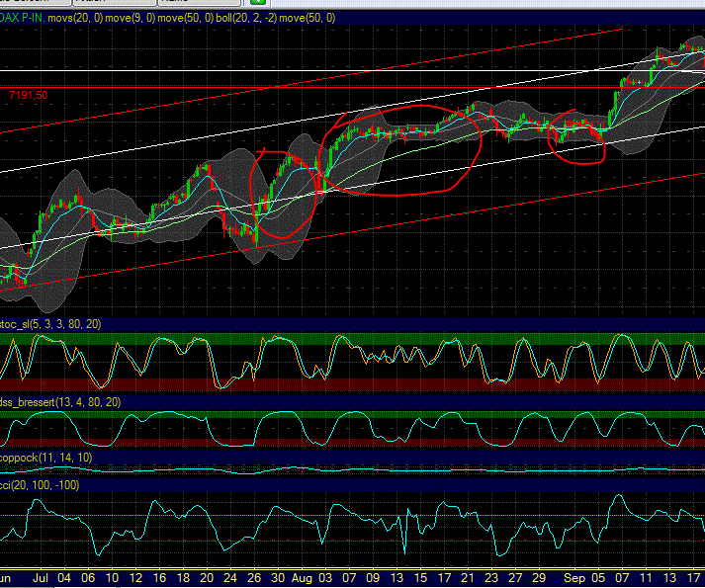
Task: Select date 26 on the time axis
Action: [x=254, y=578]
